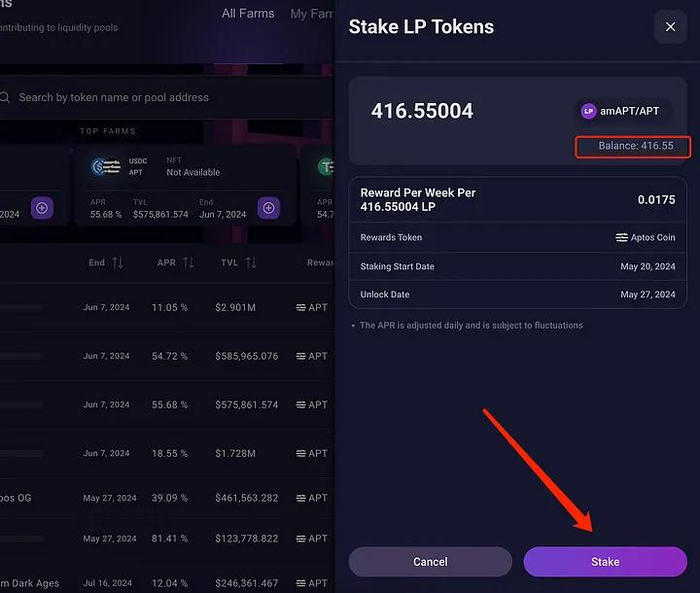Click APT reward icon in 81.41 % row
This screenshot has width=700, height=593.
point(300,539)
